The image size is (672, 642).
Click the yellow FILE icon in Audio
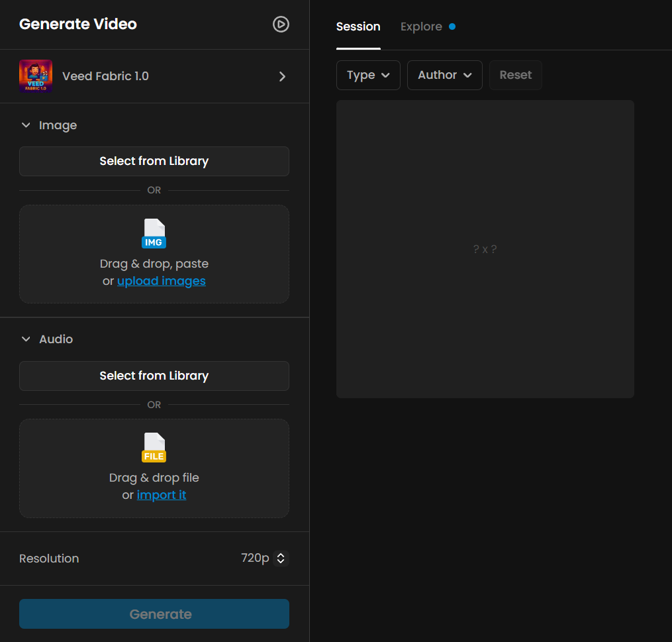(x=154, y=448)
